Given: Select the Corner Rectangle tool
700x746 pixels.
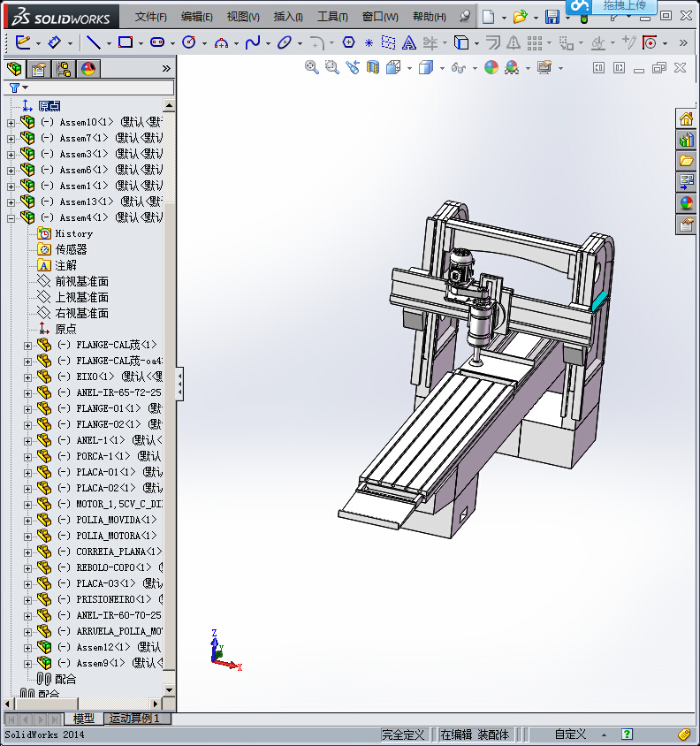Looking at the screenshot, I should pyautogui.click(x=126, y=42).
